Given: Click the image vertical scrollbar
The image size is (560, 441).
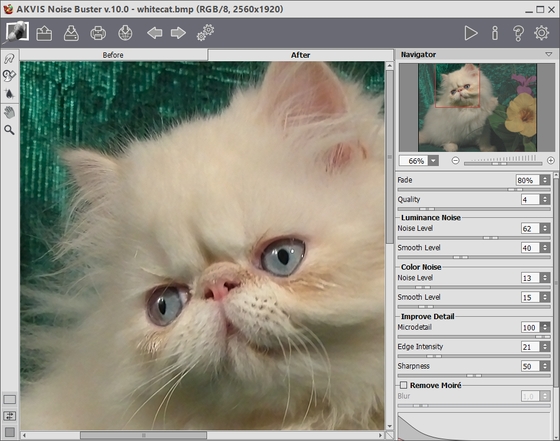Looking at the screenshot, I should click(x=389, y=157).
